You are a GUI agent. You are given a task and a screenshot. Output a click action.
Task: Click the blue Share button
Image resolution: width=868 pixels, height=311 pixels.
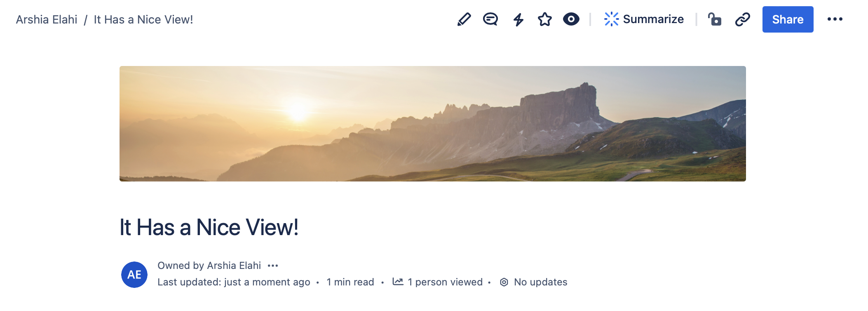tap(788, 19)
